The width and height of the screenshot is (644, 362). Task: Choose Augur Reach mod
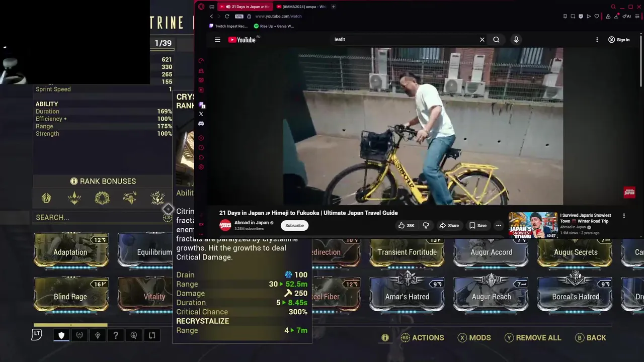(x=491, y=295)
